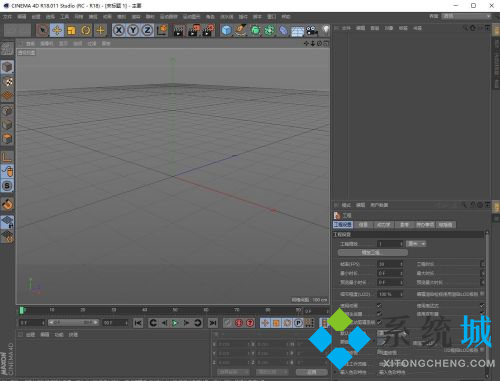
Task: Toggle the Parameter P keyframe button
Action: 298,323
